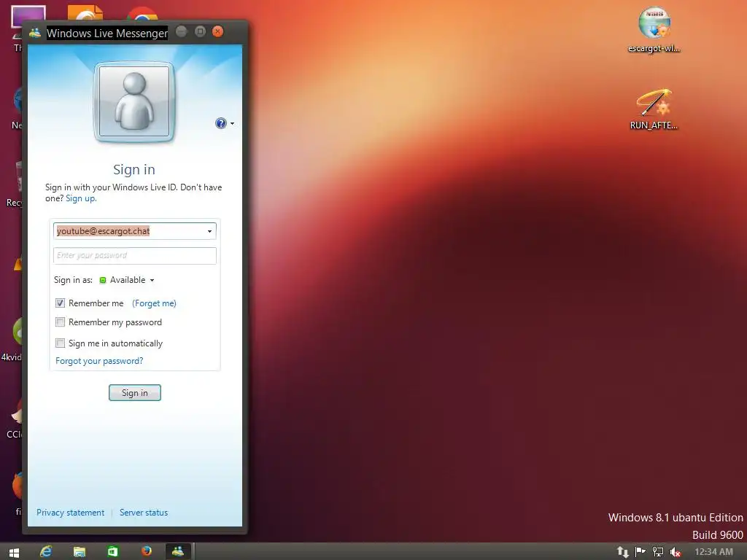Select the escargot-wl installer desktop icon

654,29
